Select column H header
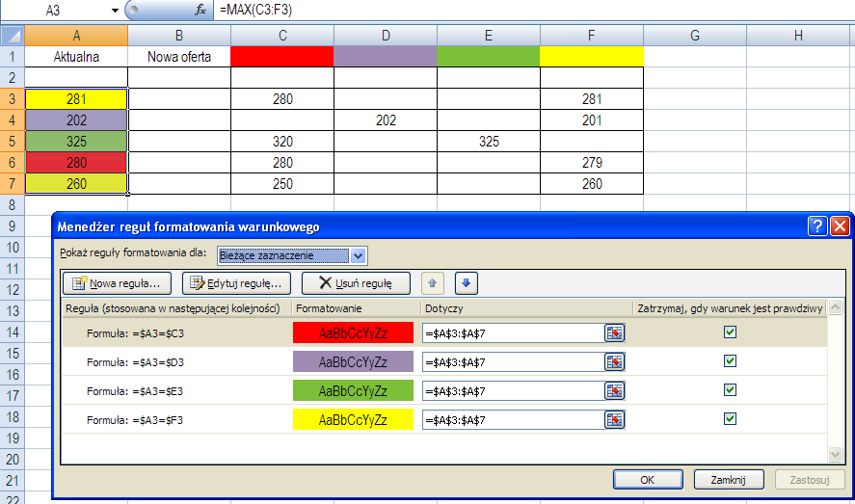855x504 pixels. click(x=798, y=36)
